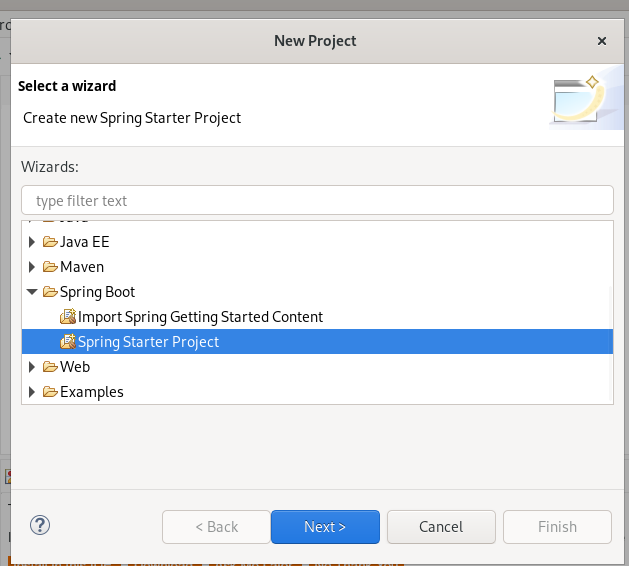The height and width of the screenshot is (566, 629).
Task: Close the New Project dialog
Action: 602,41
